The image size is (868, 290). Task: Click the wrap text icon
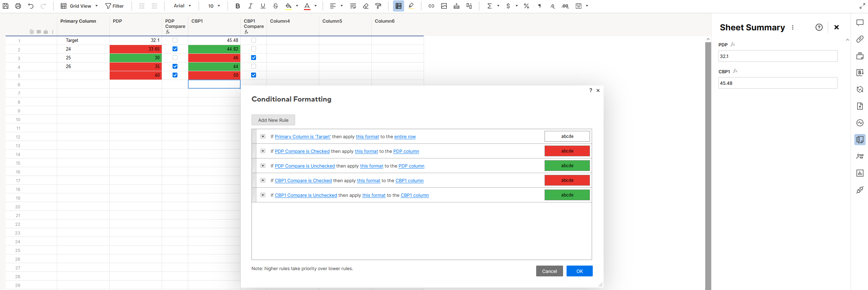353,6
